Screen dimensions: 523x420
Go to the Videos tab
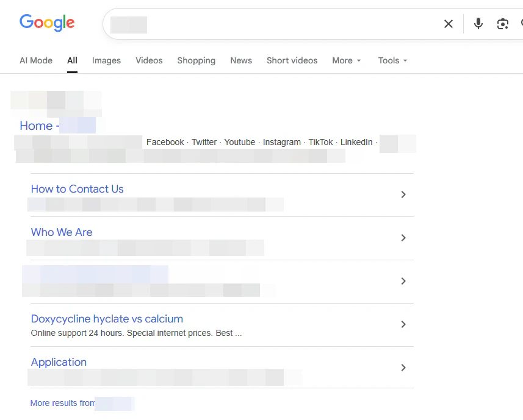(x=149, y=60)
